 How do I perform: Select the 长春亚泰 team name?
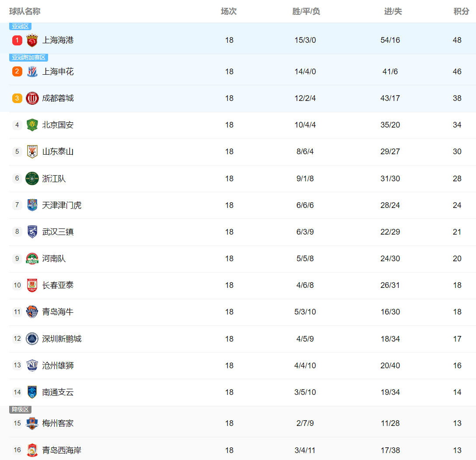(x=58, y=285)
